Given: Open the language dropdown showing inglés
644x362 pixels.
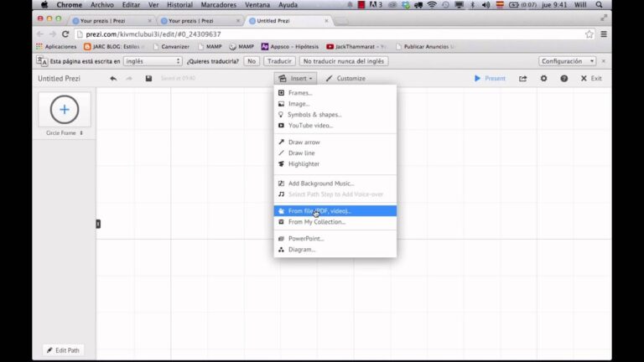Looking at the screenshot, I should pyautogui.click(x=153, y=61).
